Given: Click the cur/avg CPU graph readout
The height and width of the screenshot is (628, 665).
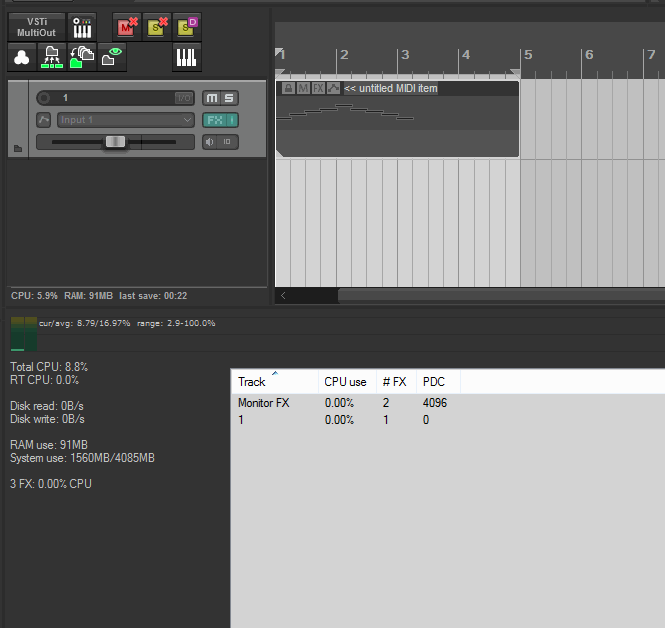Looking at the screenshot, I should pyautogui.click(x=127, y=323).
